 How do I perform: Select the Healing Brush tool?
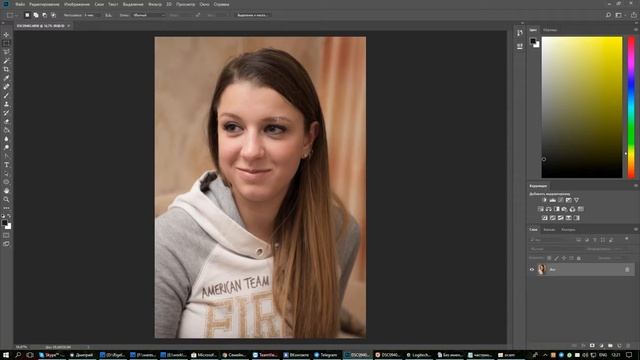click(6, 87)
